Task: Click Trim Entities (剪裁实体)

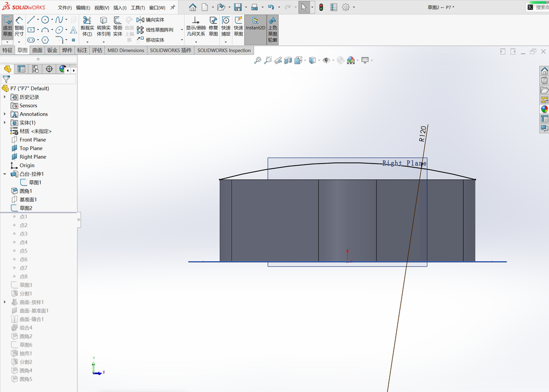Action: 87,27
